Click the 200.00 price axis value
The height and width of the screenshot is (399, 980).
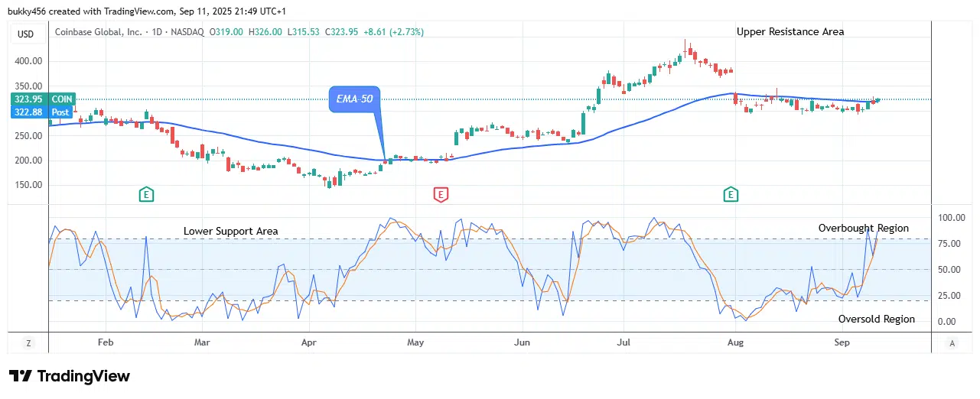point(28,161)
